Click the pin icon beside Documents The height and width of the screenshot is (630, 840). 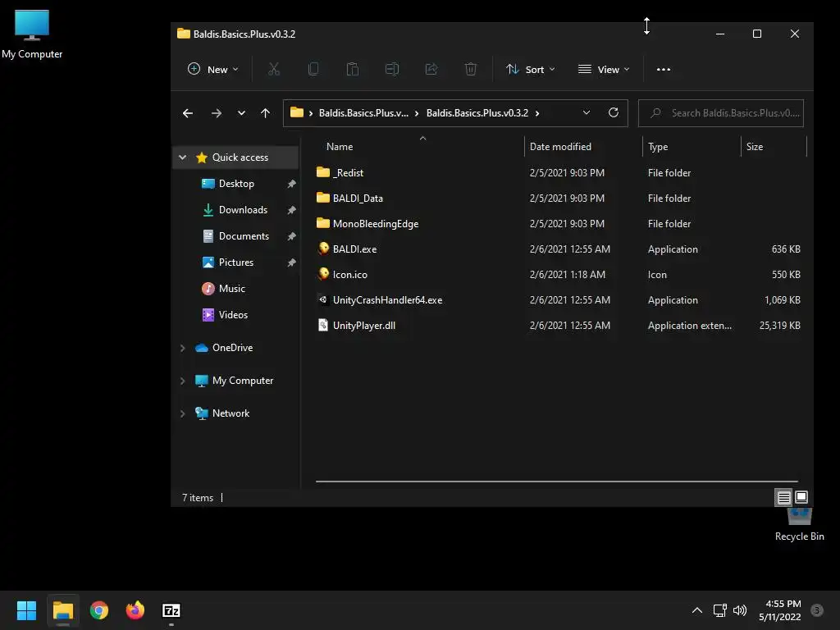tap(291, 236)
